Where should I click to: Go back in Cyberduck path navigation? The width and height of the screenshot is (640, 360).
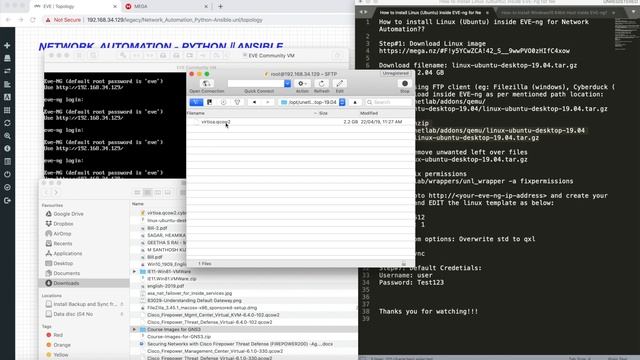point(254,102)
